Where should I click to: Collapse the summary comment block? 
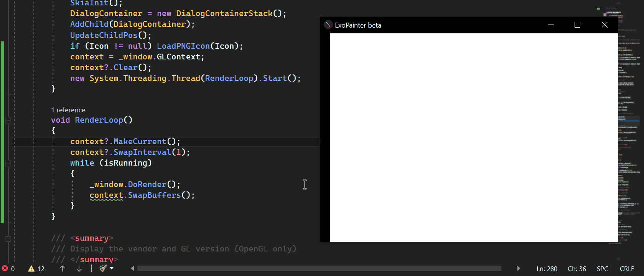coord(8,238)
